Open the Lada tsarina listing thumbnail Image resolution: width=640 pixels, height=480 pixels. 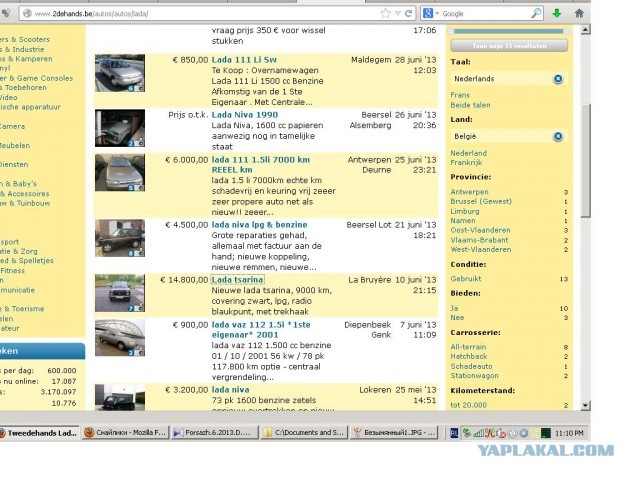tap(119, 294)
